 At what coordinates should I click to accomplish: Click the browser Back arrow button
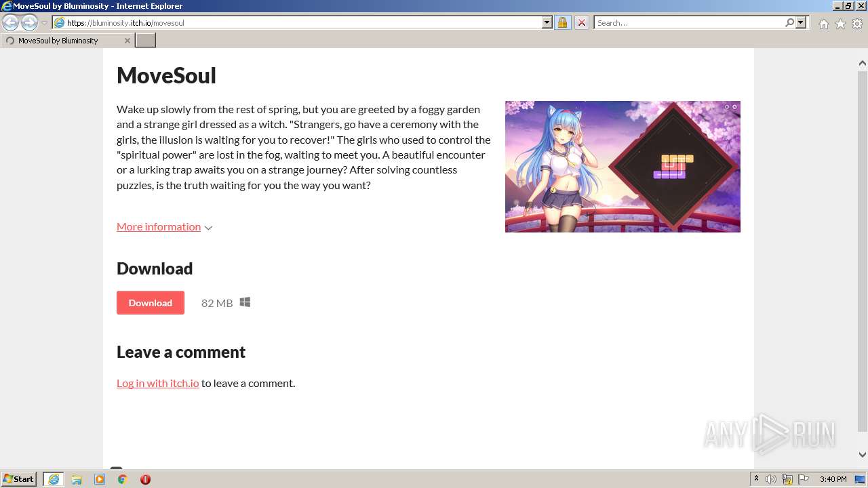tap(10, 23)
